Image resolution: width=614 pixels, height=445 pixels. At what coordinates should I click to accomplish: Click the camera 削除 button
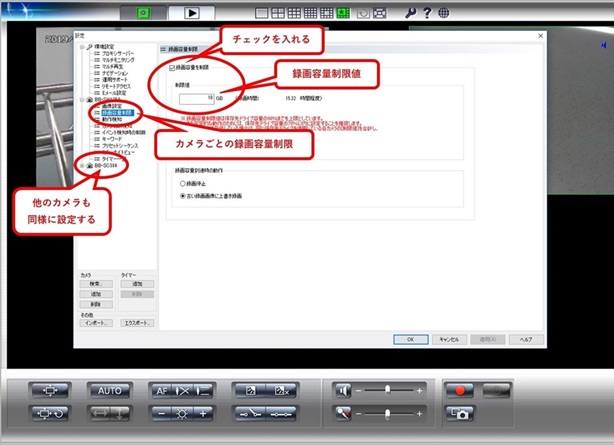click(x=96, y=304)
